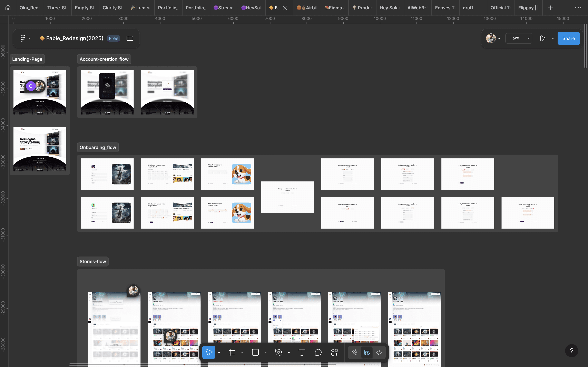
Task: Select the Text tool
Action: click(302, 352)
